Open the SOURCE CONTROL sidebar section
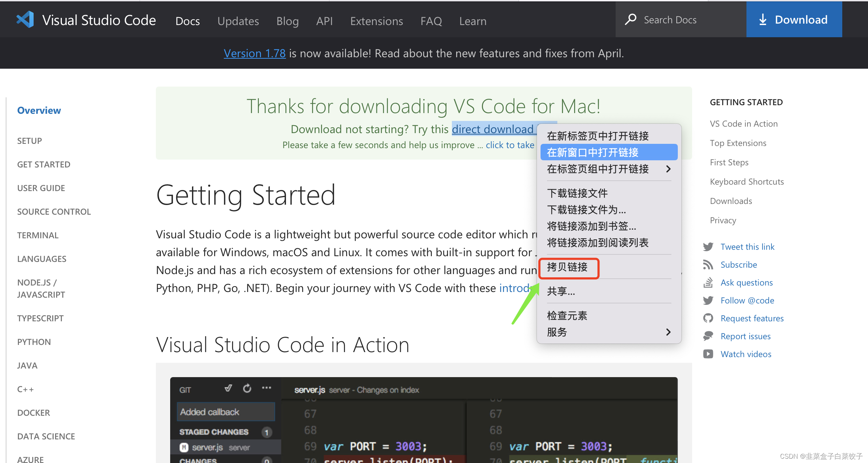The image size is (868, 463). point(54,211)
